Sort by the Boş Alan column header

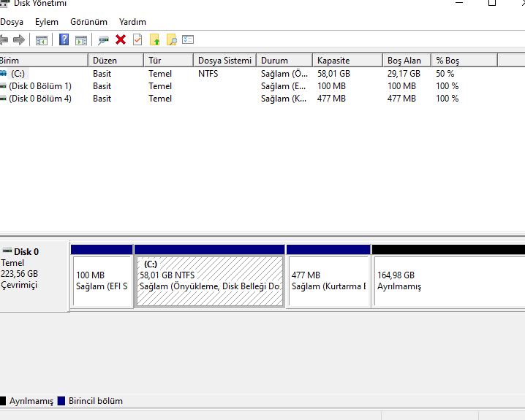pyautogui.click(x=407, y=60)
